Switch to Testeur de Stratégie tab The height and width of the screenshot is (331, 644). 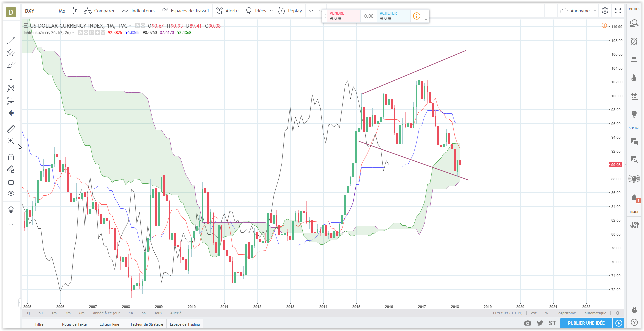click(x=147, y=324)
